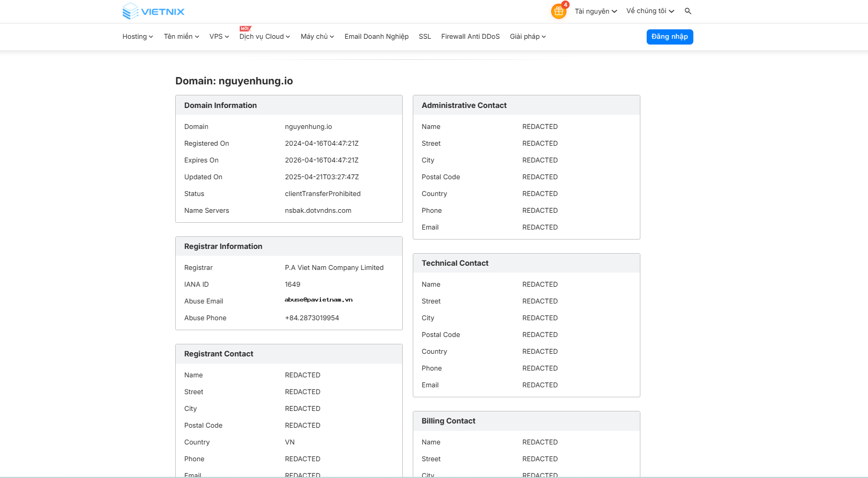Click the Đăng nhập button
Viewport: 868px width, 478px height.
[670, 37]
